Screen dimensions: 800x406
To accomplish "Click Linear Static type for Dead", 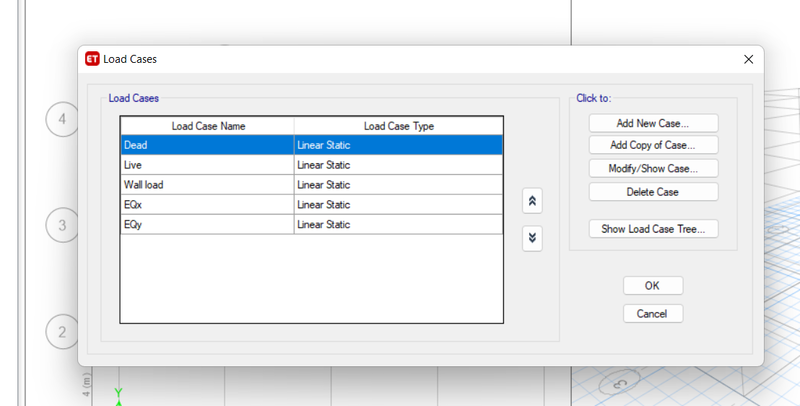I will [398, 145].
